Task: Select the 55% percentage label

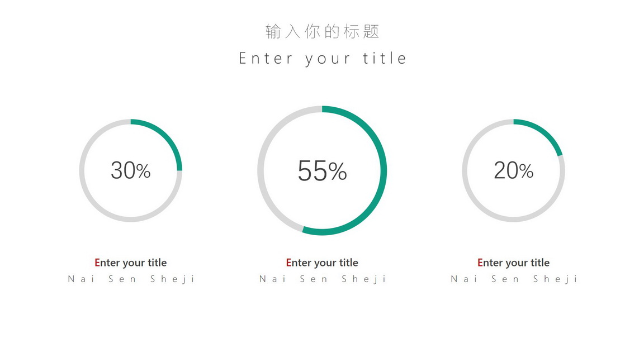Action: pos(323,171)
